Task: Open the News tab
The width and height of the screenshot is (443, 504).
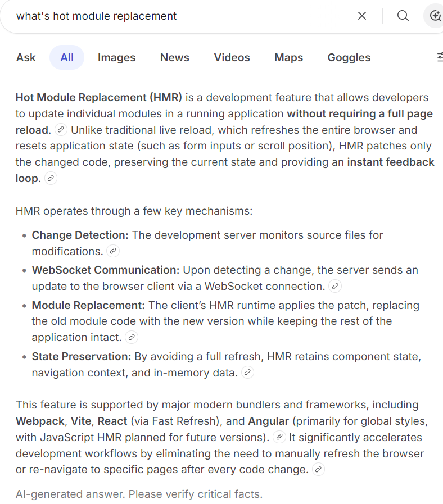Action: (x=175, y=57)
